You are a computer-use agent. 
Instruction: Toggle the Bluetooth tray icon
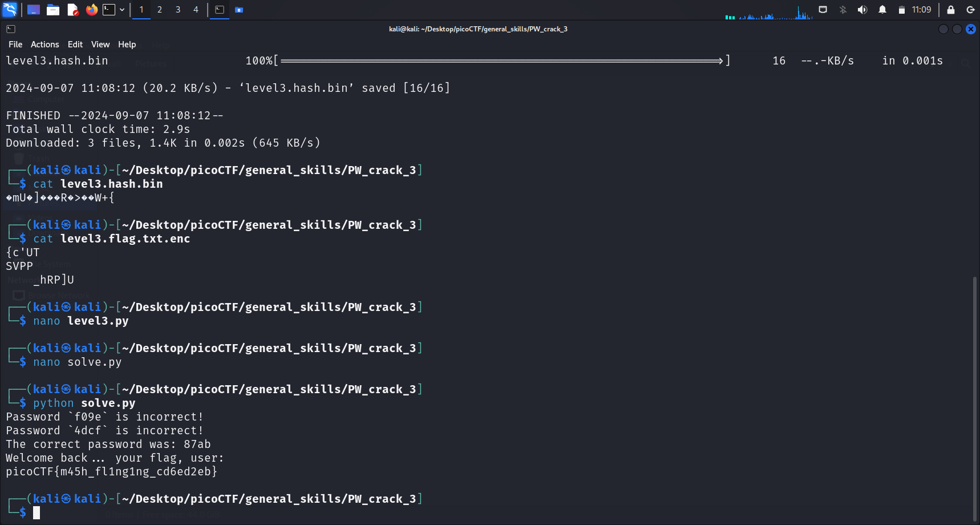click(x=843, y=10)
